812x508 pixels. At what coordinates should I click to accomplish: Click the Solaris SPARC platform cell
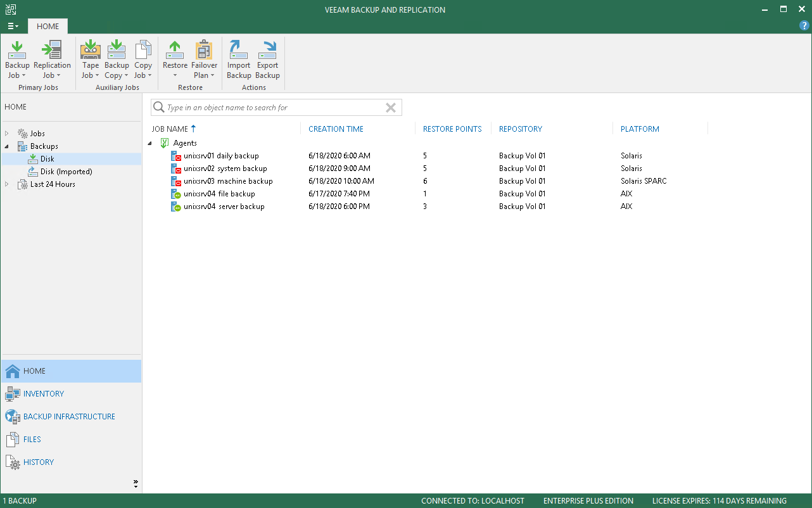[644, 181]
